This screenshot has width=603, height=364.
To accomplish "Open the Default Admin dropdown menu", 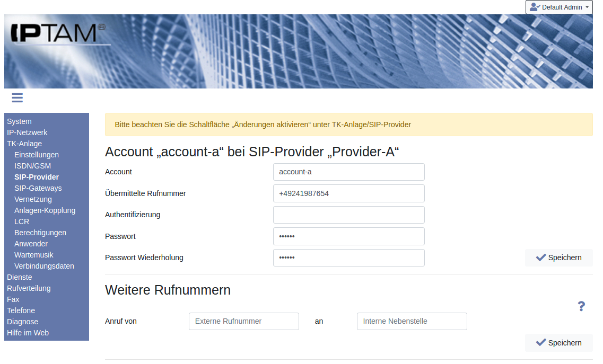I will point(559,7).
